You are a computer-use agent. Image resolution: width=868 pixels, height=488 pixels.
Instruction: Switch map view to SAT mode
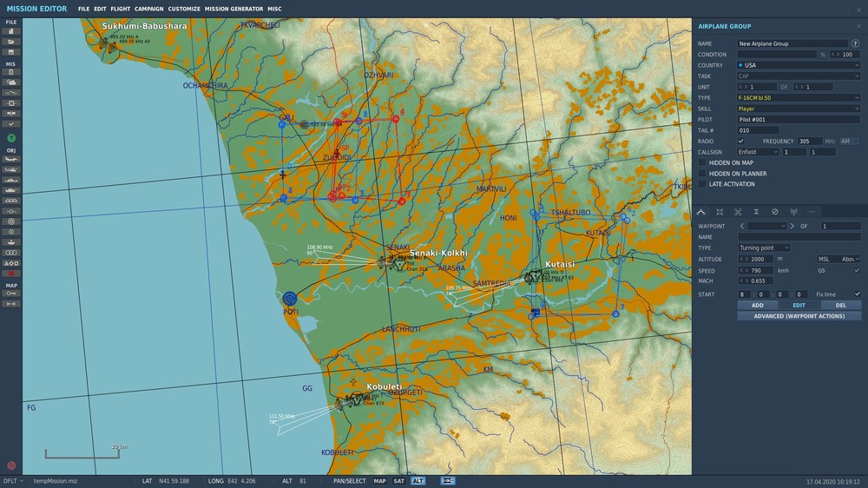tap(399, 481)
